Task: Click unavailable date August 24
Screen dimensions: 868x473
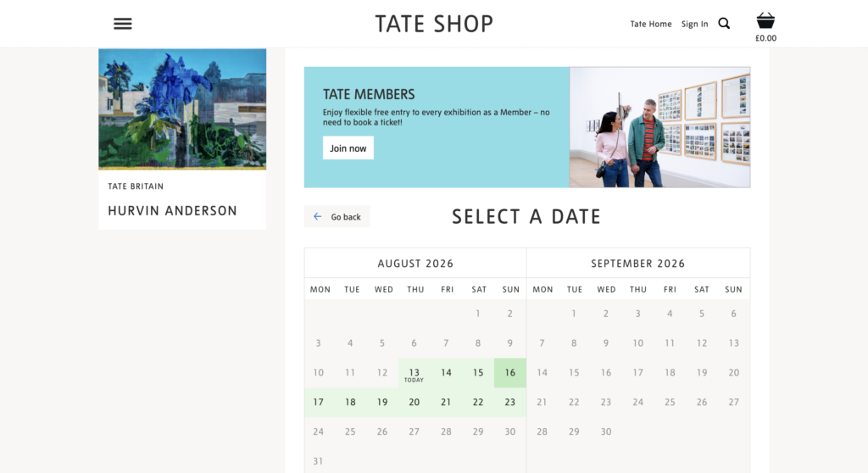Action: pos(319,431)
